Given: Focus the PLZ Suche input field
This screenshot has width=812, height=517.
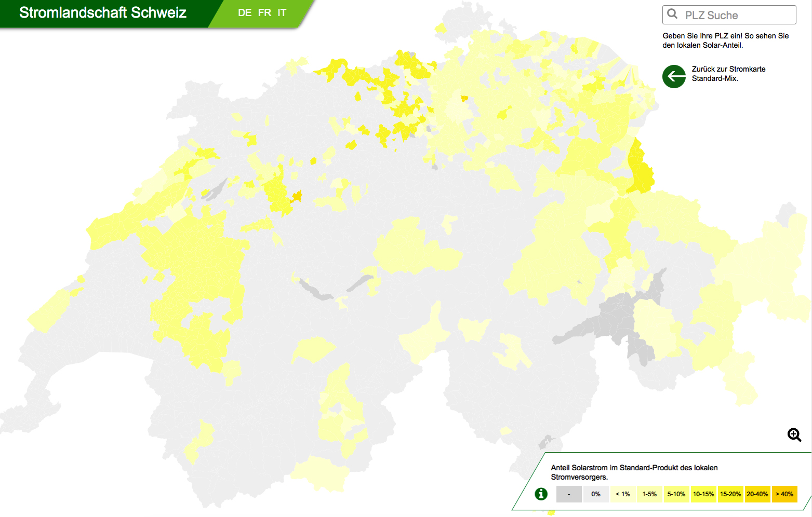Looking at the screenshot, I should 729,15.
